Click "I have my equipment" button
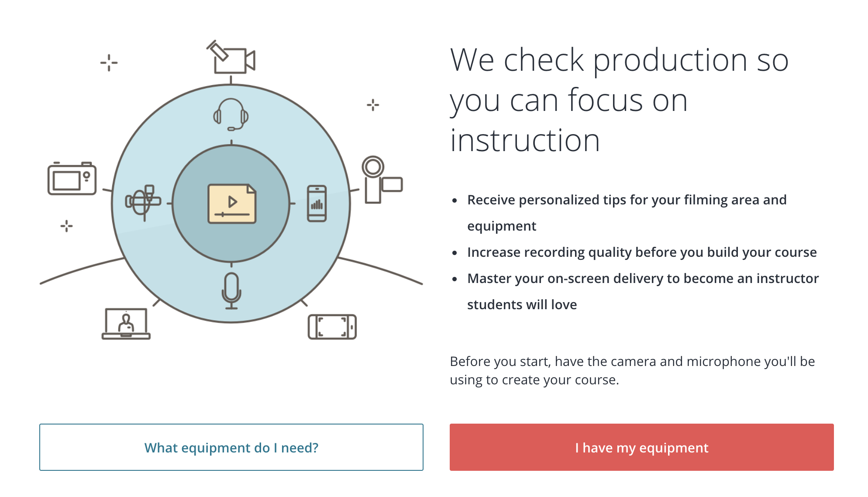The height and width of the screenshot is (497, 868). coord(642,447)
